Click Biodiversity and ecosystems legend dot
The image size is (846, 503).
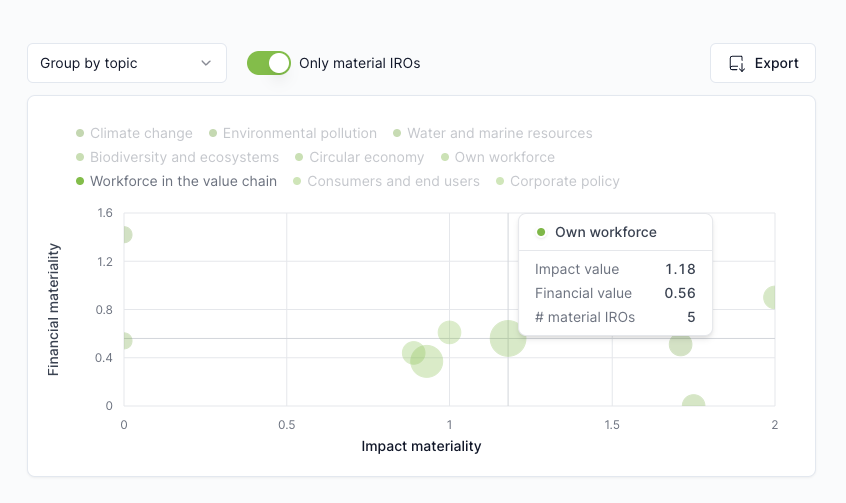coord(80,157)
